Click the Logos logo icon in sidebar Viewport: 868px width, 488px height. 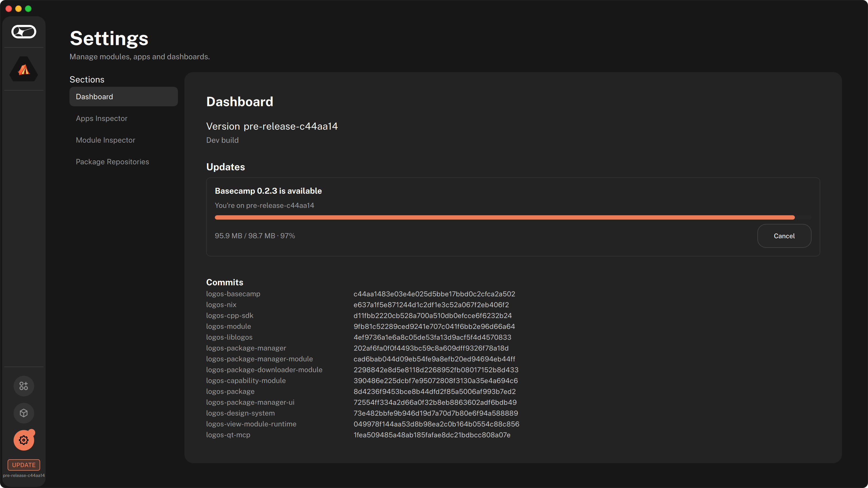click(24, 32)
